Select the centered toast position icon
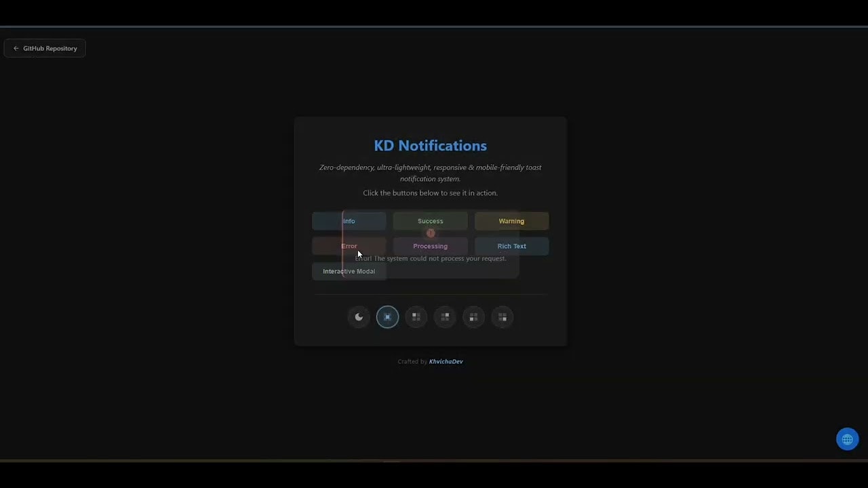Viewport: 868px width, 488px height. point(387,317)
